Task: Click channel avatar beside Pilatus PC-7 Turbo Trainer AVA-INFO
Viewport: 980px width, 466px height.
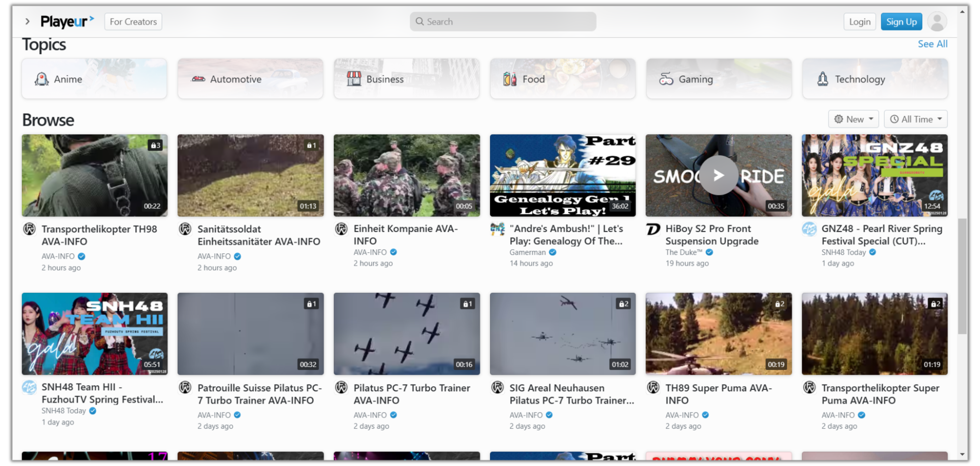Action: click(x=341, y=388)
